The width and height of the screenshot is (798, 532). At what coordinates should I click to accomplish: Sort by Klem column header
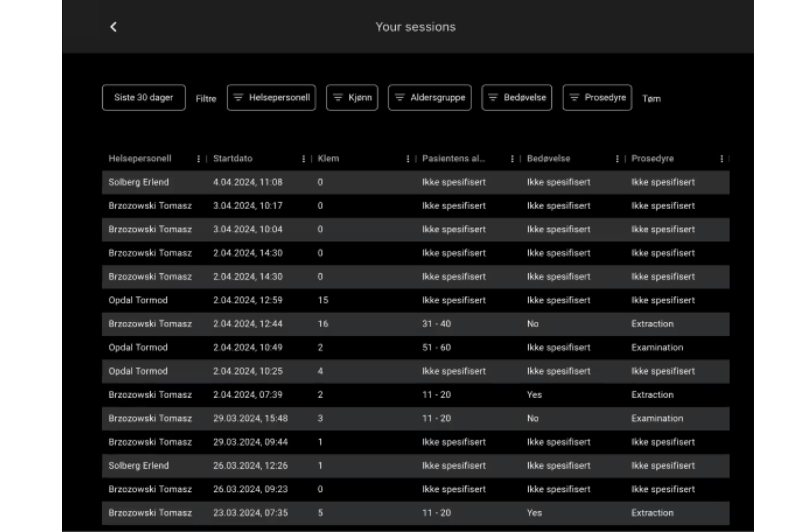[328, 159]
